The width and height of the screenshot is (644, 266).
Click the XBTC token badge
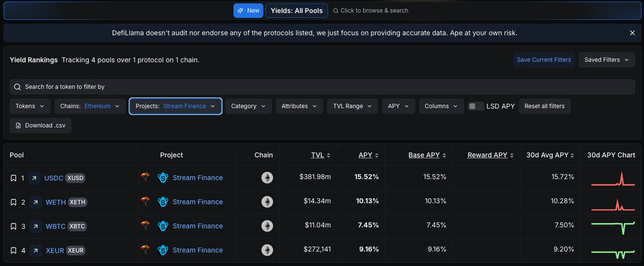77,226
